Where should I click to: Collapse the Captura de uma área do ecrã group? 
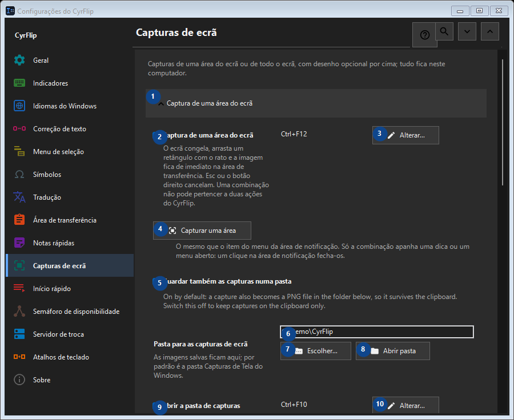click(x=316, y=103)
